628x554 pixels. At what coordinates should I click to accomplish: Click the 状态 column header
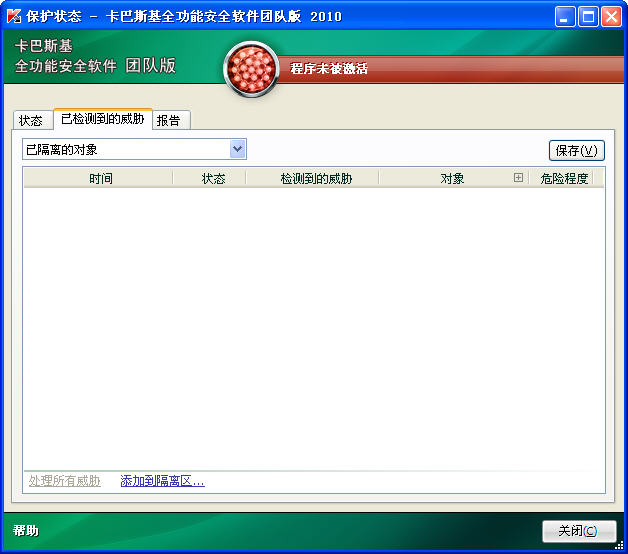click(x=213, y=178)
